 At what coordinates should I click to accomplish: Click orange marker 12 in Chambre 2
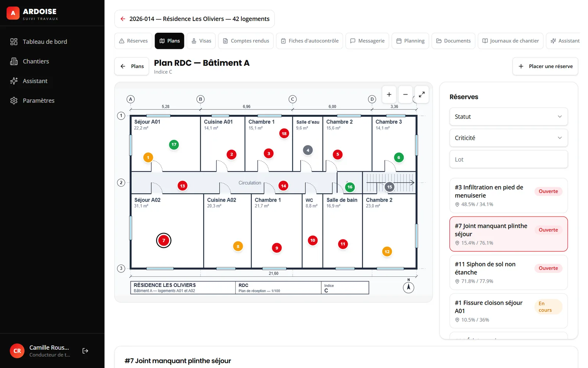click(387, 252)
